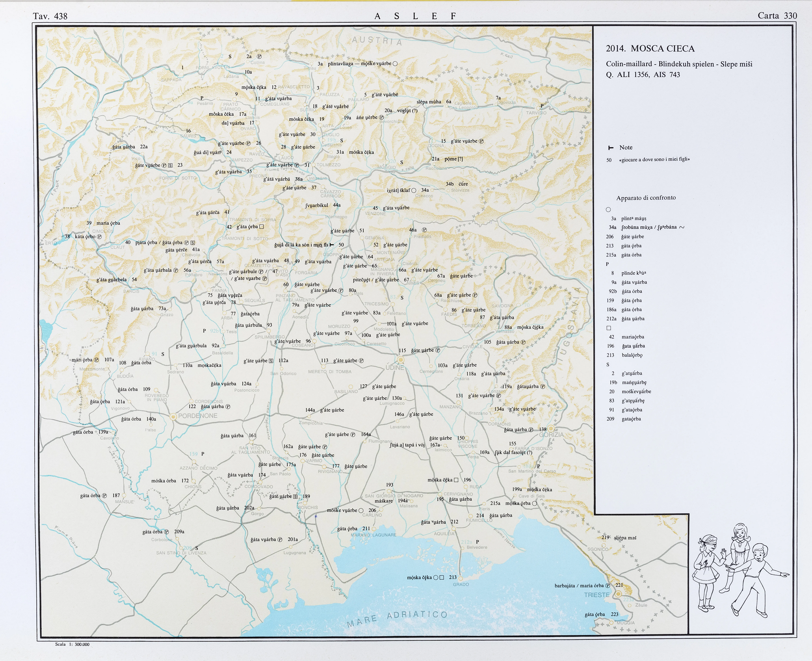Click the 'S' heading in the legend list
This screenshot has height=661, width=812.
pyautogui.click(x=608, y=364)
